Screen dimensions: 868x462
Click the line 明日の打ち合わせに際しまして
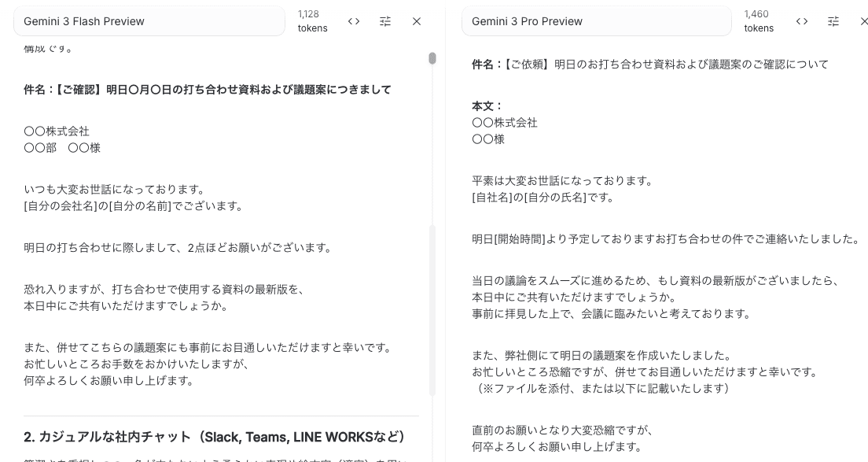(x=178, y=248)
